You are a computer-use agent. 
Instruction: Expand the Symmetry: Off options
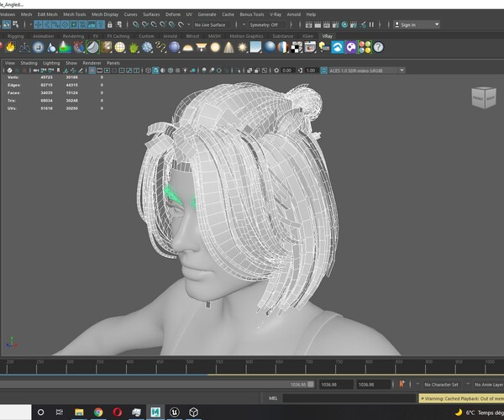coord(264,24)
